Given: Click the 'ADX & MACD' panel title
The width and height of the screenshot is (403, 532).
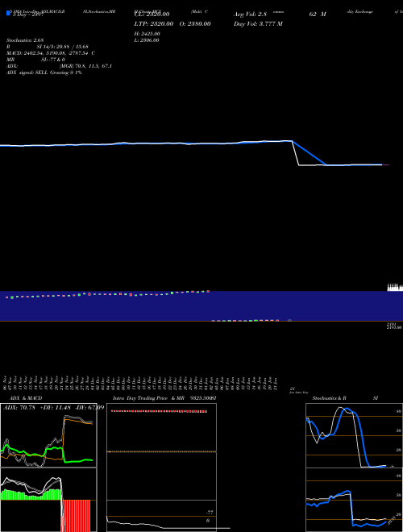Looking at the screenshot, I should pos(26,398).
